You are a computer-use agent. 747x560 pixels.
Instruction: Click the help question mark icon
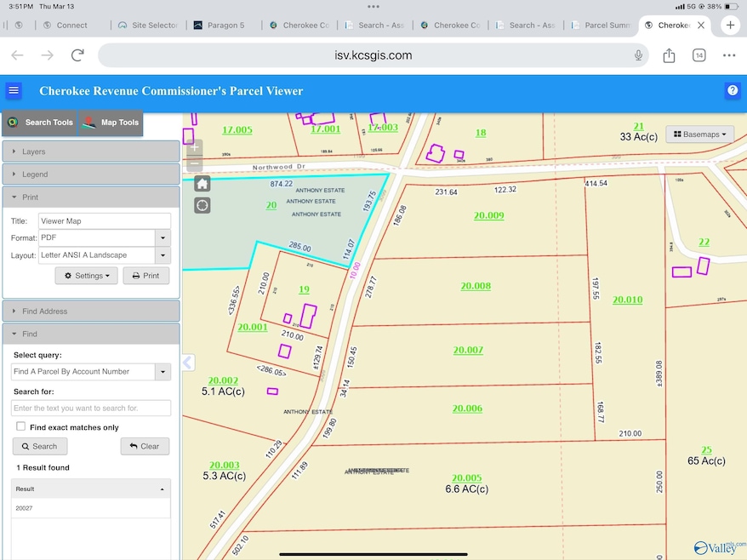pyautogui.click(x=733, y=90)
